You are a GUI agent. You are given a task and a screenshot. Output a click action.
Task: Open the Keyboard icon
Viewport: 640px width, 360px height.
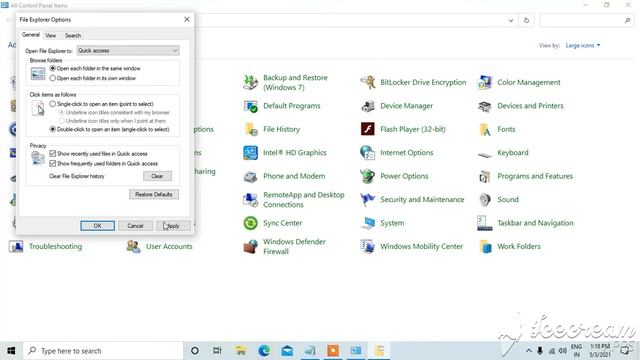click(484, 155)
